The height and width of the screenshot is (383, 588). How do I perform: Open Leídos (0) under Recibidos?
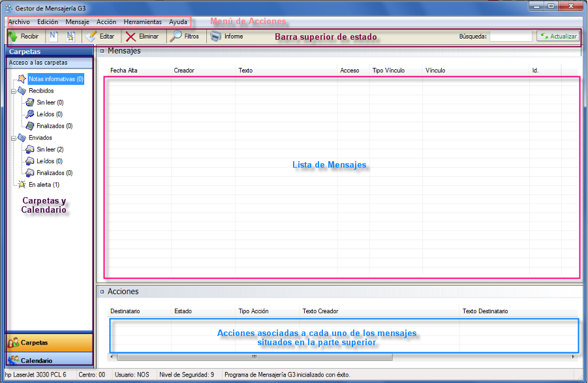coord(50,114)
